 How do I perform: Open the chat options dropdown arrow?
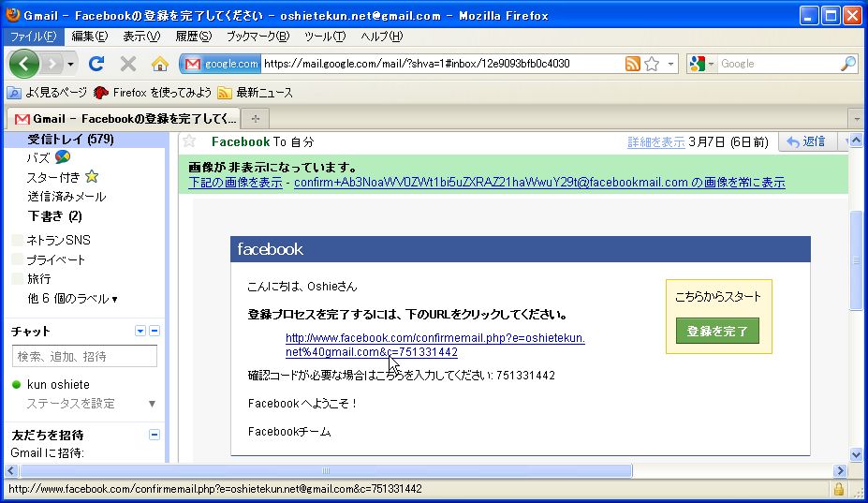(140, 331)
